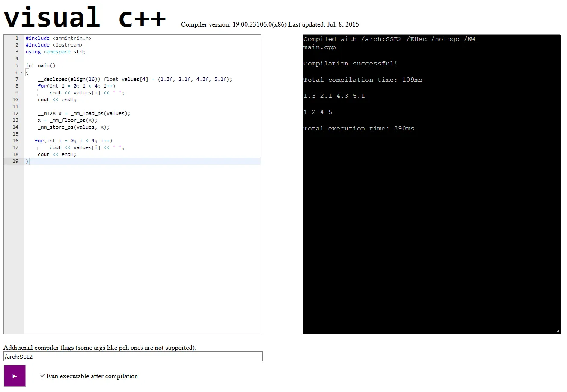
Task: Click the cout << endl line 18
Action: (57, 154)
